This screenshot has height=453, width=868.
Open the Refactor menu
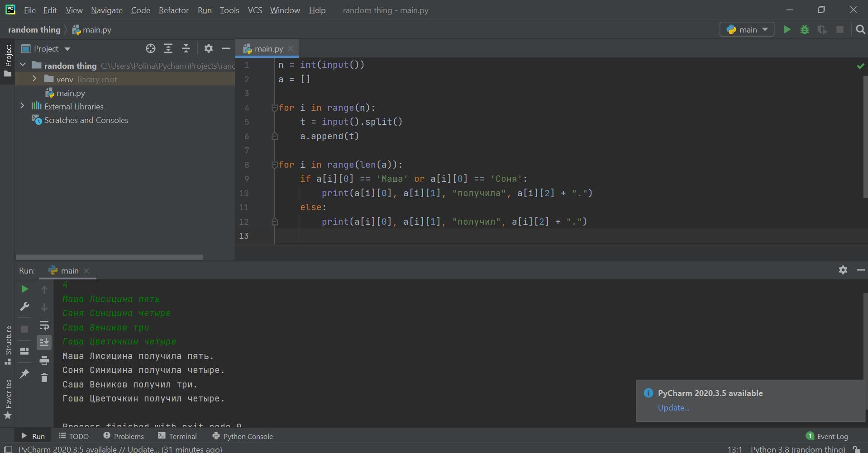[x=173, y=10]
